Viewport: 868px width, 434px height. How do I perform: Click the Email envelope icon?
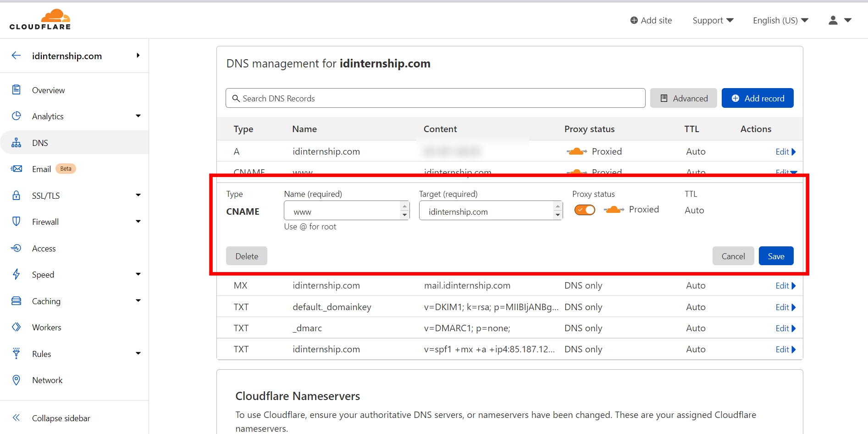tap(17, 169)
